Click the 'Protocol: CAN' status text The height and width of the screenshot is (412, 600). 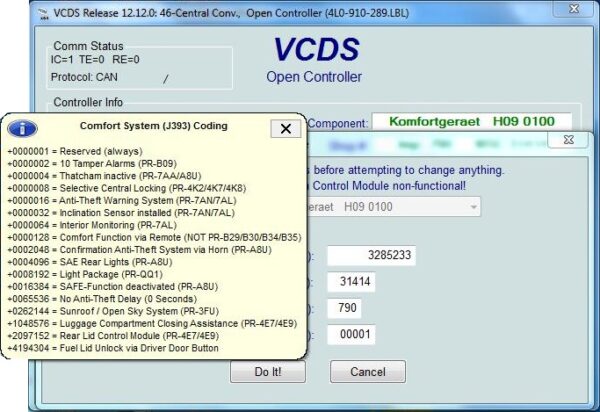tap(84, 77)
